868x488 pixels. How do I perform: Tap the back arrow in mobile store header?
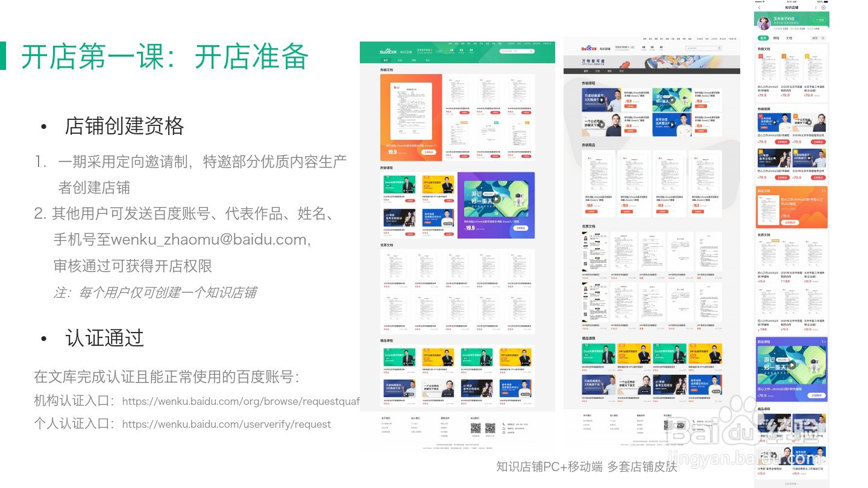click(x=759, y=7)
